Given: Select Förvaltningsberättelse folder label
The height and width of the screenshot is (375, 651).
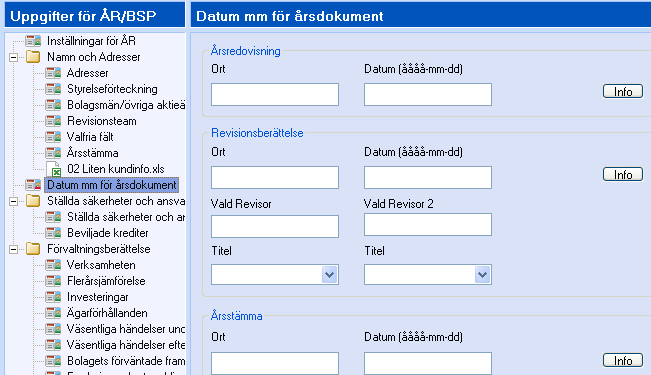Looking at the screenshot, I should click(98, 249).
